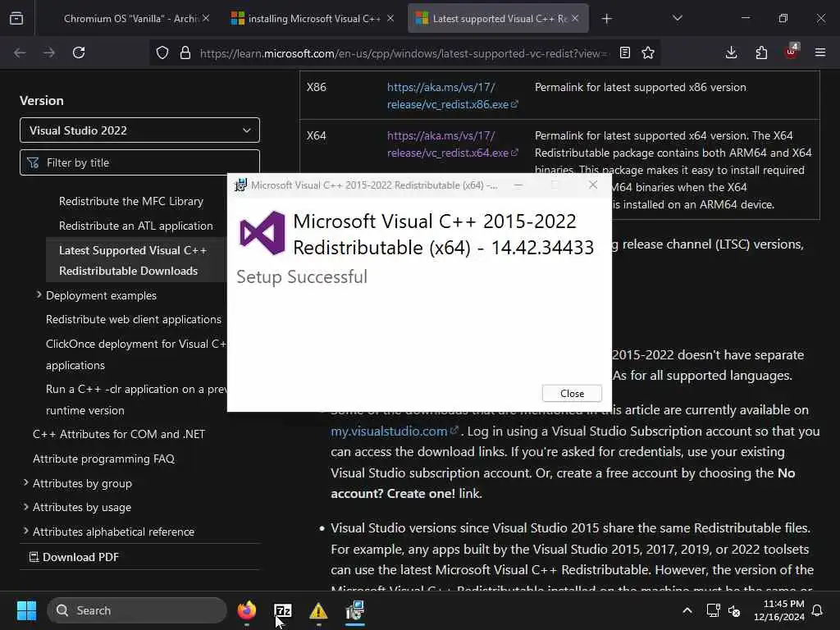Close the installing Microsoft Visual C++ tab
This screenshot has height=630, width=840.
tap(390, 18)
